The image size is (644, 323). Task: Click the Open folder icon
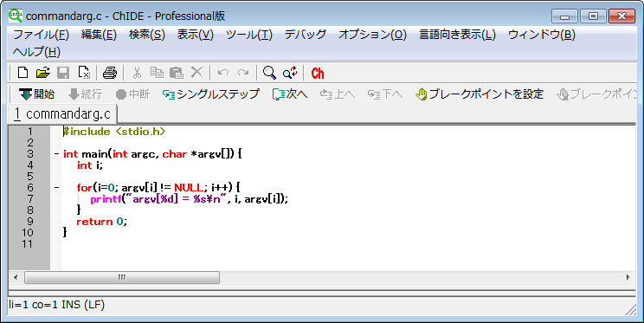tap(42, 73)
